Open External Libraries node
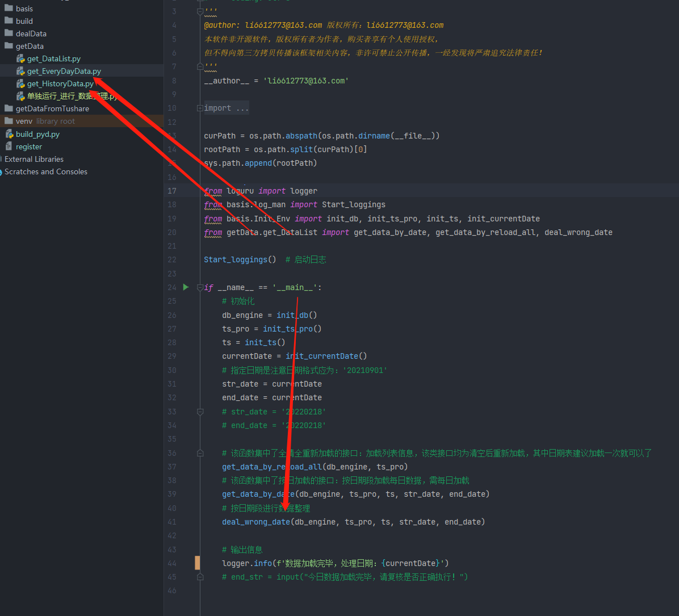This screenshot has height=616, width=679. 33,159
